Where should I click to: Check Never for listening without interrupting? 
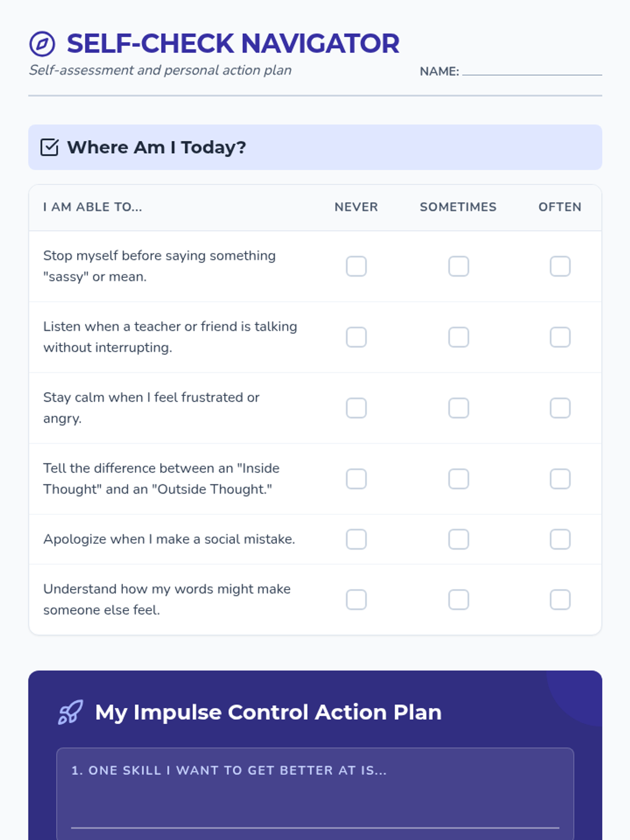356,337
